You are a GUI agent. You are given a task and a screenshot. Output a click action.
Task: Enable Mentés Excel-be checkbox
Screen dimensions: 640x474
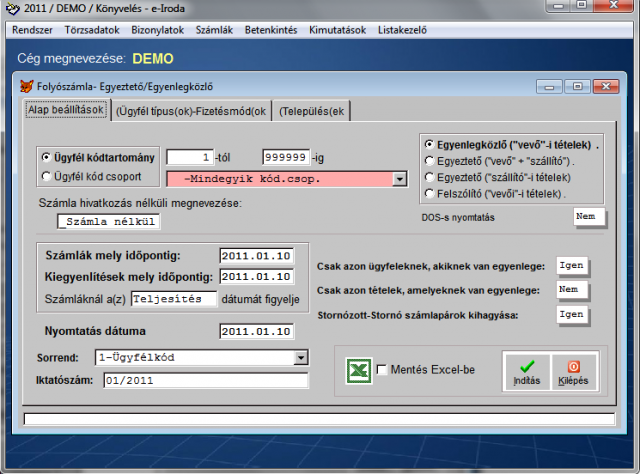pos(383,371)
